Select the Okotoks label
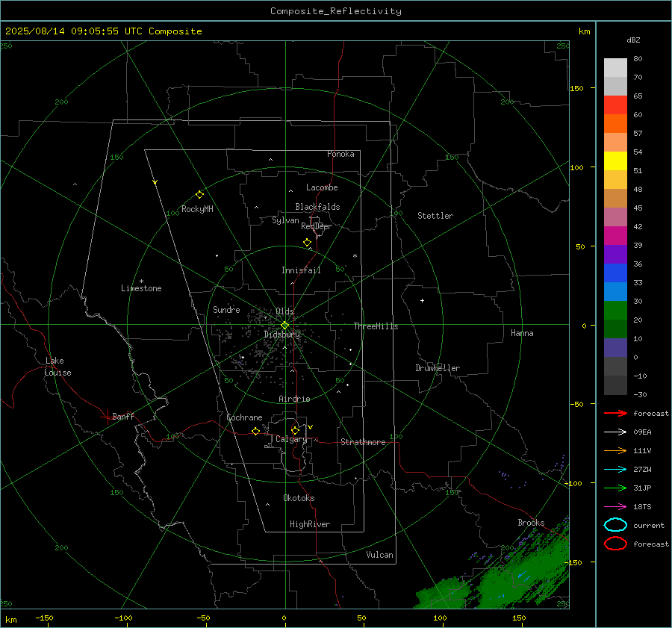This screenshot has width=672, height=628. pyautogui.click(x=299, y=498)
